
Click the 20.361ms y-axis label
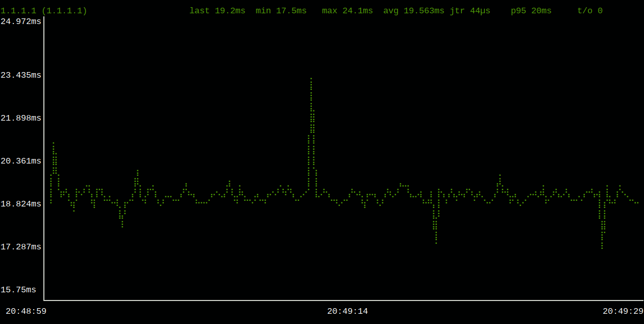(21, 161)
